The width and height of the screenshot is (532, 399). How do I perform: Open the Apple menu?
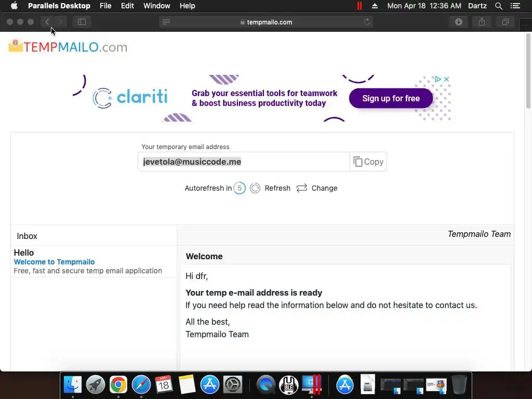[x=14, y=6]
